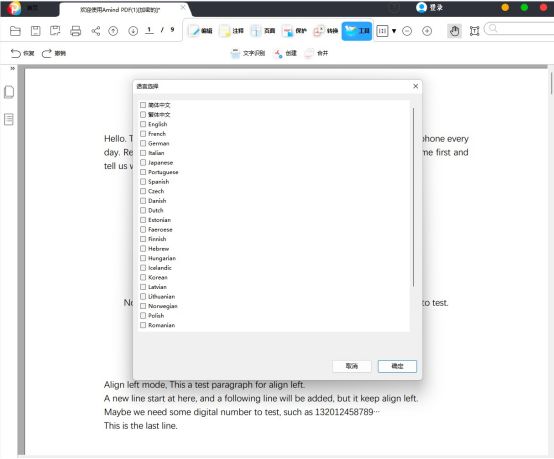
Task: Expand the left sidebar with the double chevron
Action: [x=13, y=69]
